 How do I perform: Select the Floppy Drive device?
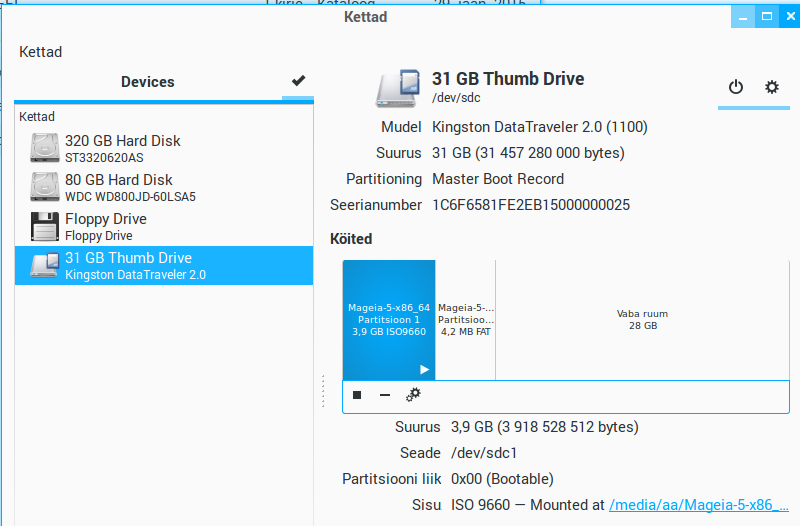pos(164,227)
